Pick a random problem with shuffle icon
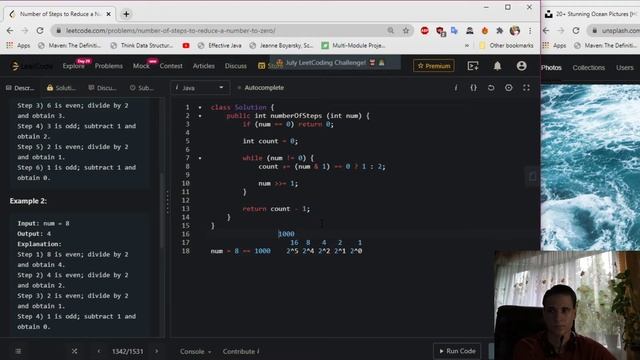Screen dimensions: 640x360 point(74,351)
